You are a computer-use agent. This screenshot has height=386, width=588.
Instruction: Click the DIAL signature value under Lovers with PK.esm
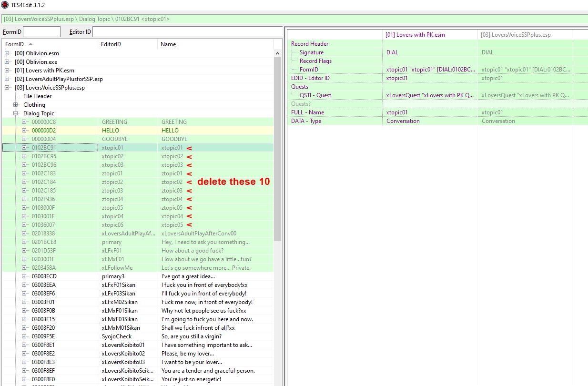(x=392, y=52)
